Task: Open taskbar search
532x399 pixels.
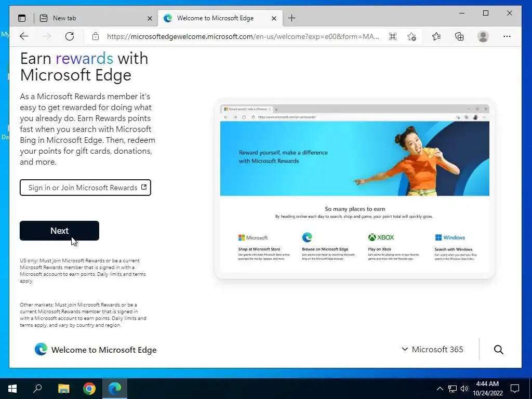Action: (37, 389)
